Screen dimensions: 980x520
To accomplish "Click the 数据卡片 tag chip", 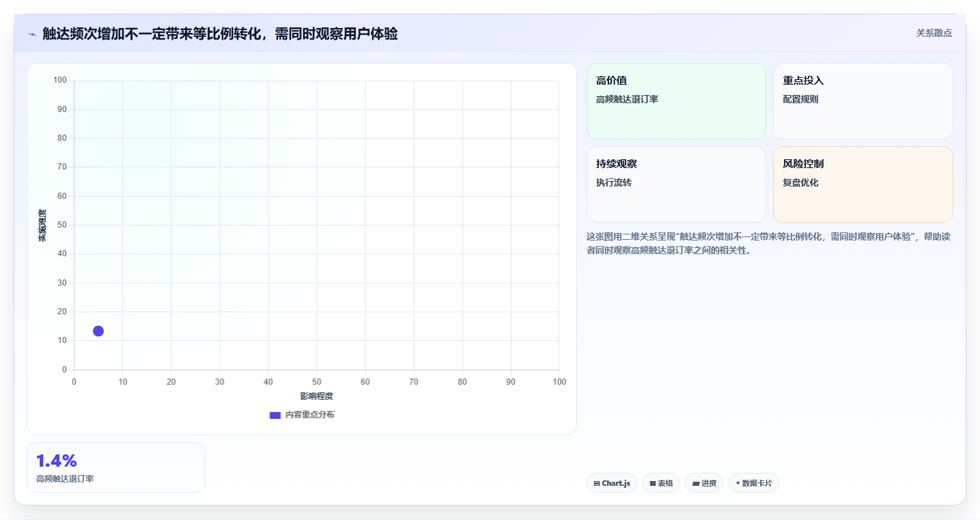I will coord(754,483).
